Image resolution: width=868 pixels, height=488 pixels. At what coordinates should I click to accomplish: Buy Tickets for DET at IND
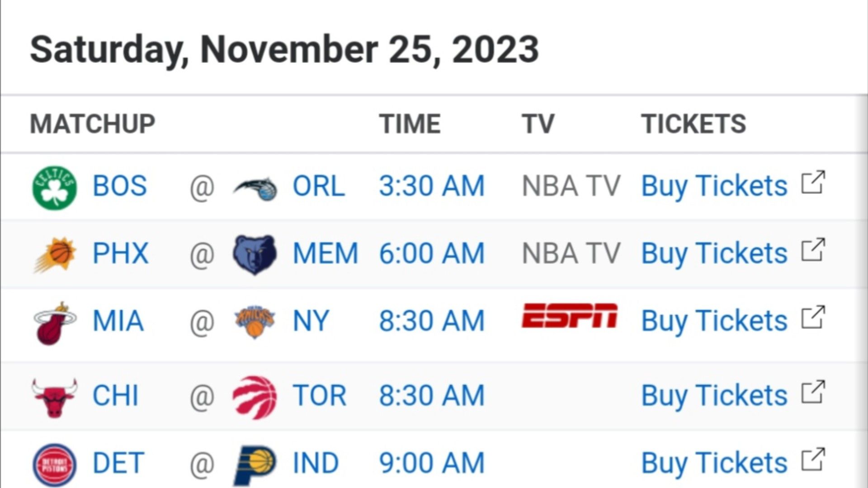714,463
